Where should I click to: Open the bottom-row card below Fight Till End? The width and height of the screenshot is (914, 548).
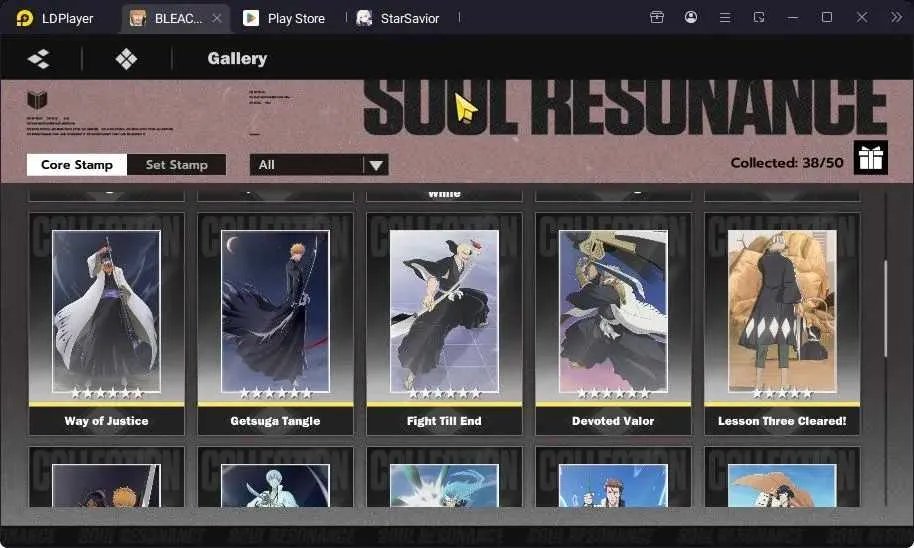click(x=444, y=477)
